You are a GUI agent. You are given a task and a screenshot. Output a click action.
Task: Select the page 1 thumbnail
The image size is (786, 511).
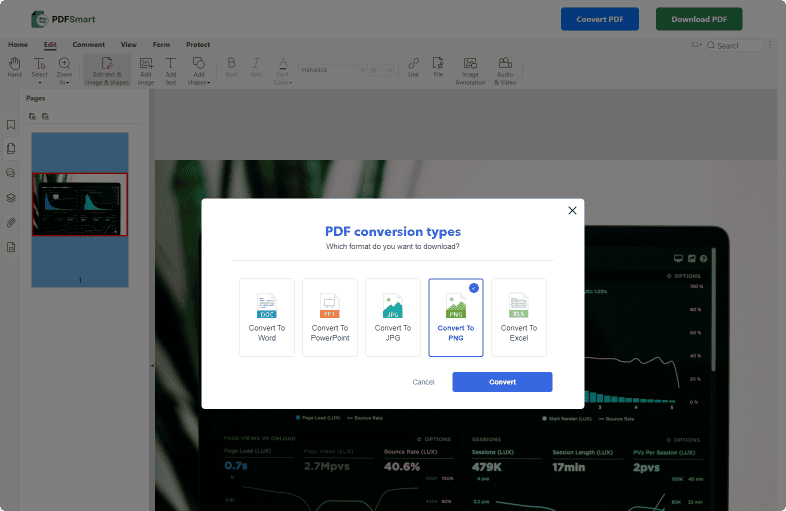(80, 208)
